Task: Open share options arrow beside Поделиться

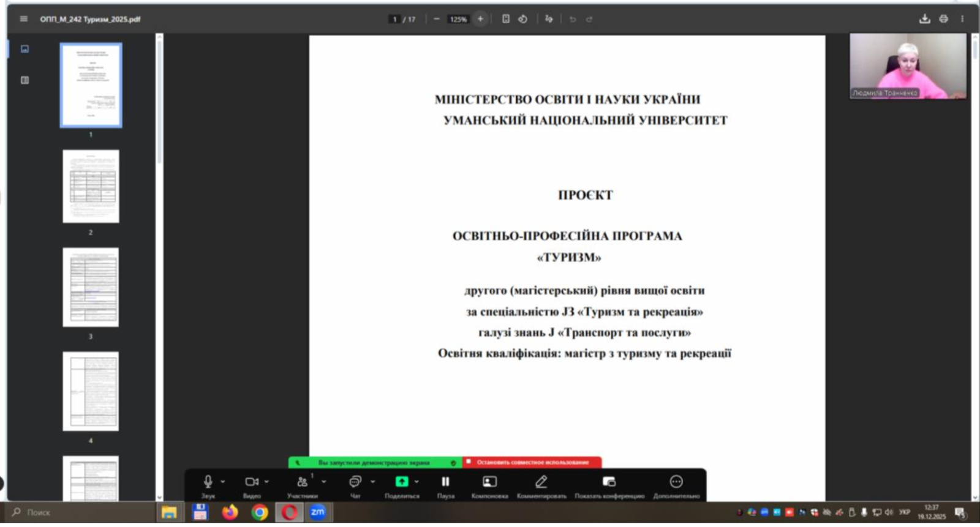Action: pos(417,482)
